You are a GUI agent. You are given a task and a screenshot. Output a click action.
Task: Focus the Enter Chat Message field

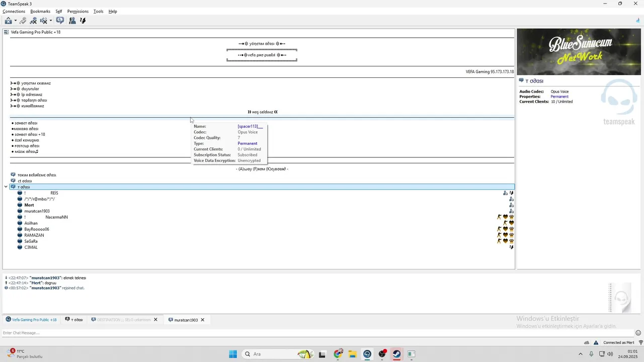pos(317,333)
